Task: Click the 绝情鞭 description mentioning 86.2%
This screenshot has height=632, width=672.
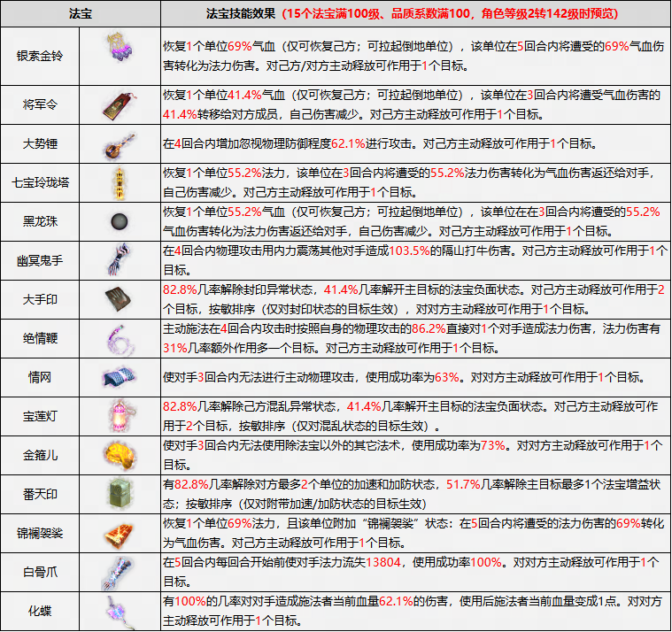Action: (412, 338)
